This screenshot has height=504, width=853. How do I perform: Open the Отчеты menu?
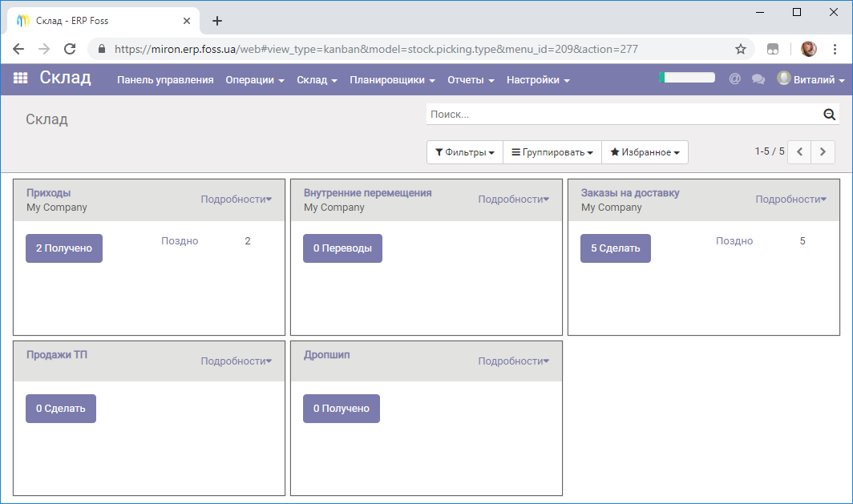coord(471,80)
